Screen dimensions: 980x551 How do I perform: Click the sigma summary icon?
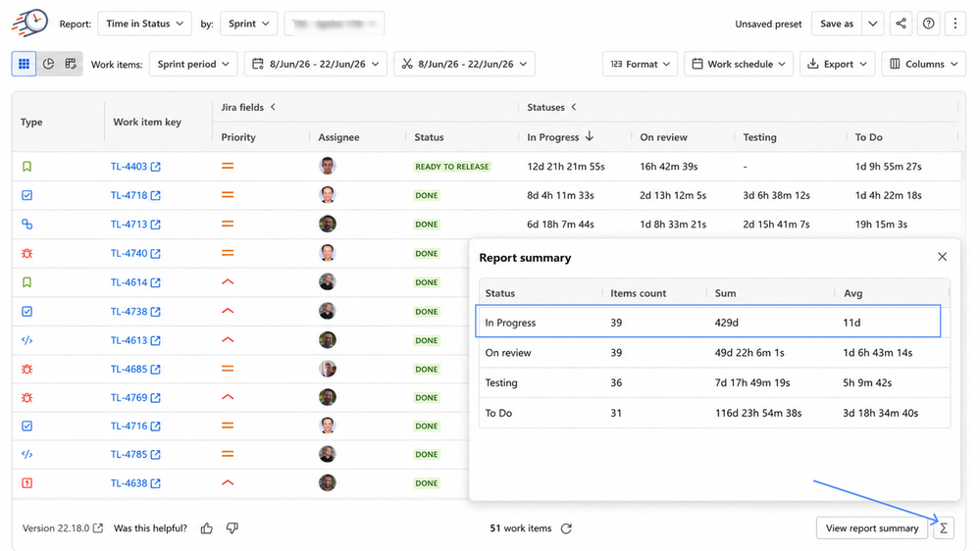(x=944, y=527)
